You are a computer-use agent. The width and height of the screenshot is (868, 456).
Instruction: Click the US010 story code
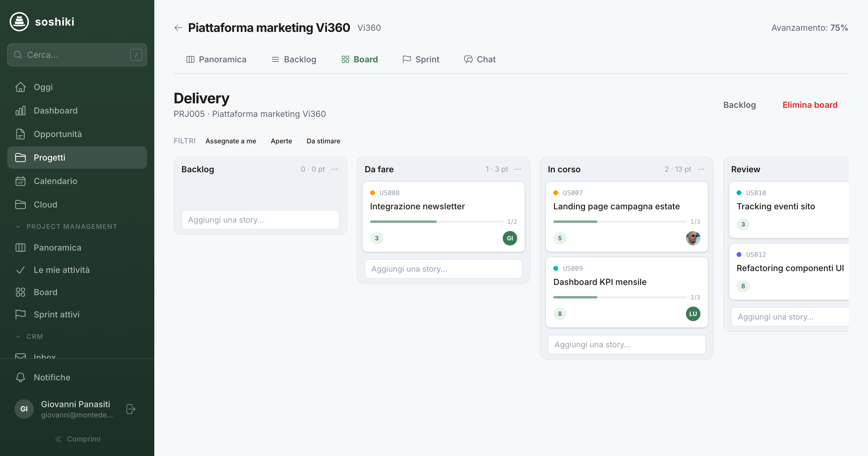(x=756, y=193)
